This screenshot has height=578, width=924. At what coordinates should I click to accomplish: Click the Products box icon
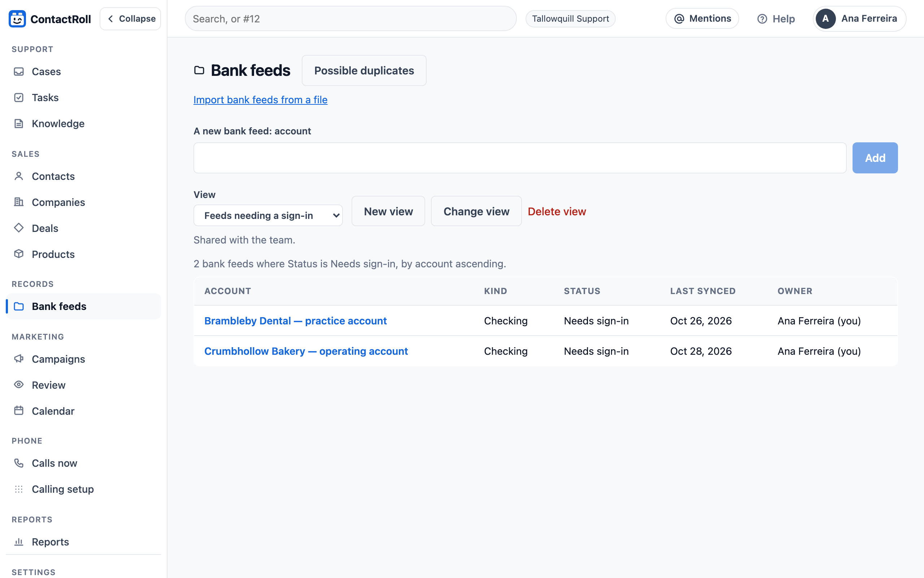(19, 254)
